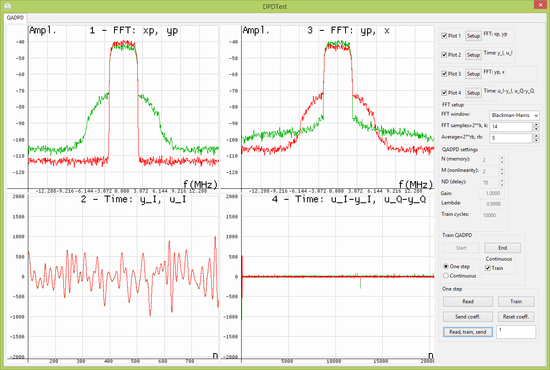
Task: Click the 'FFT setup' group label
Action: point(452,105)
